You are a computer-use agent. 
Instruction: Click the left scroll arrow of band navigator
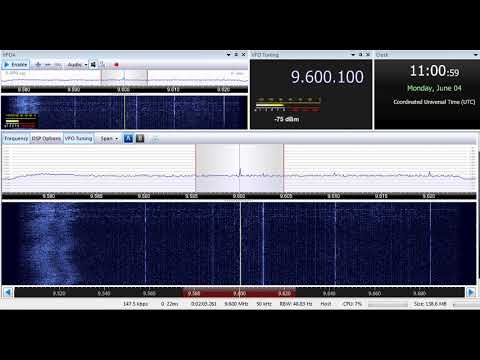tap(8, 292)
